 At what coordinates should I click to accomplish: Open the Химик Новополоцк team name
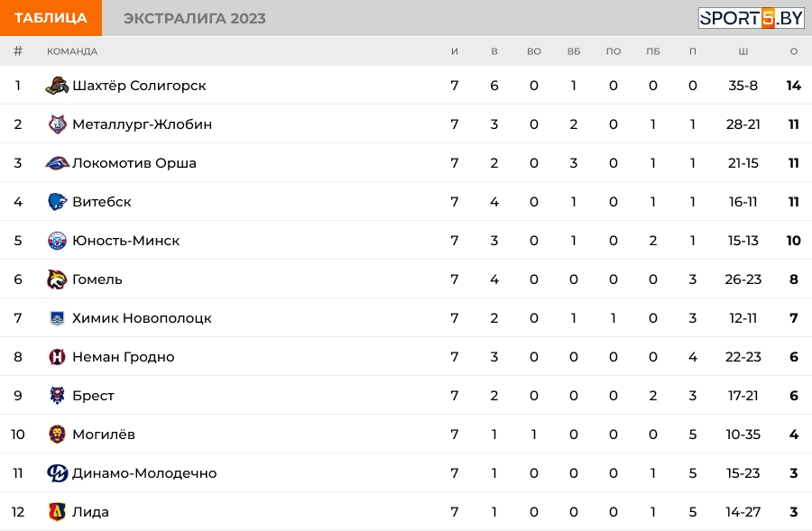tap(142, 318)
